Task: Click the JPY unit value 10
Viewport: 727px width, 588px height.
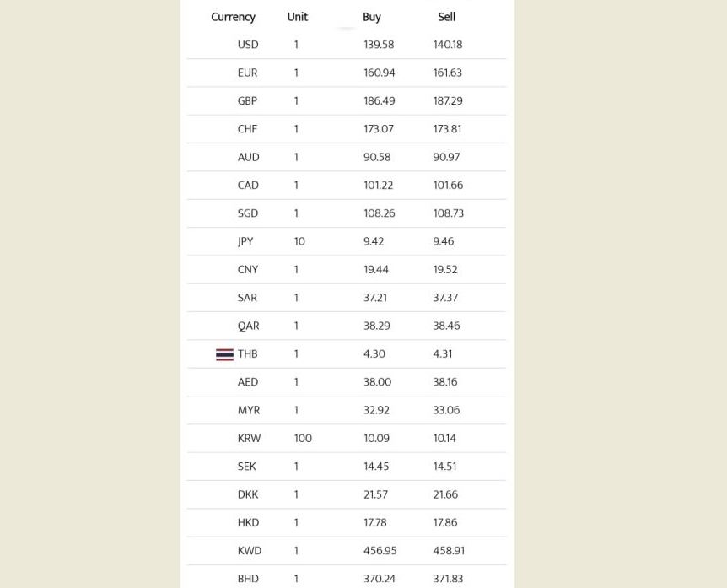Action: pos(299,241)
